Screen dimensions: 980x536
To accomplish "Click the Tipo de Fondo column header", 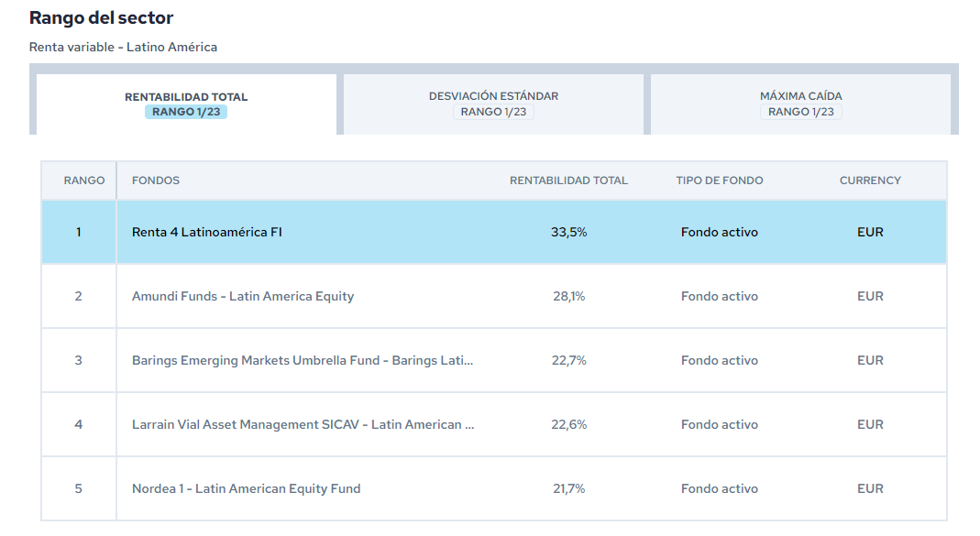I will [720, 180].
